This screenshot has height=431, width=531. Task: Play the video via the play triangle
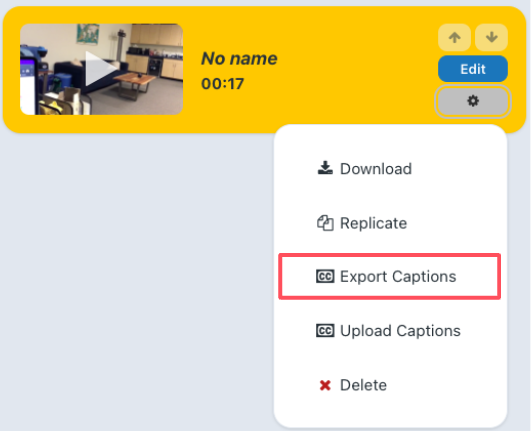click(x=99, y=69)
